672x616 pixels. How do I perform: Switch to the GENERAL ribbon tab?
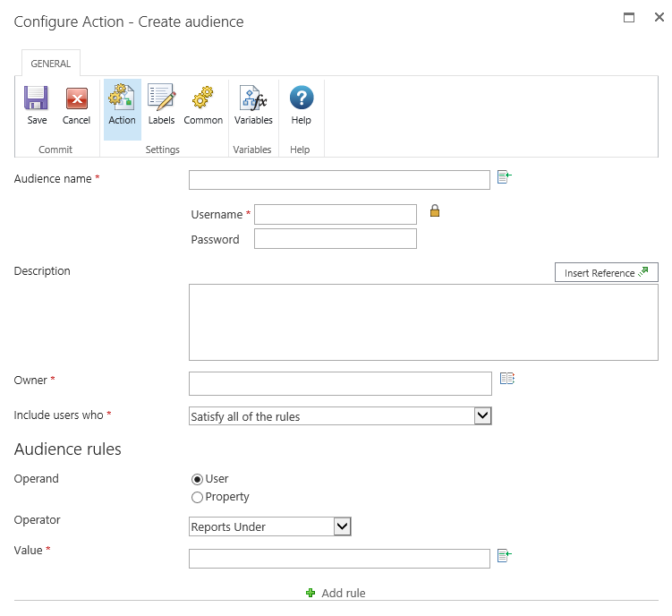click(x=51, y=64)
